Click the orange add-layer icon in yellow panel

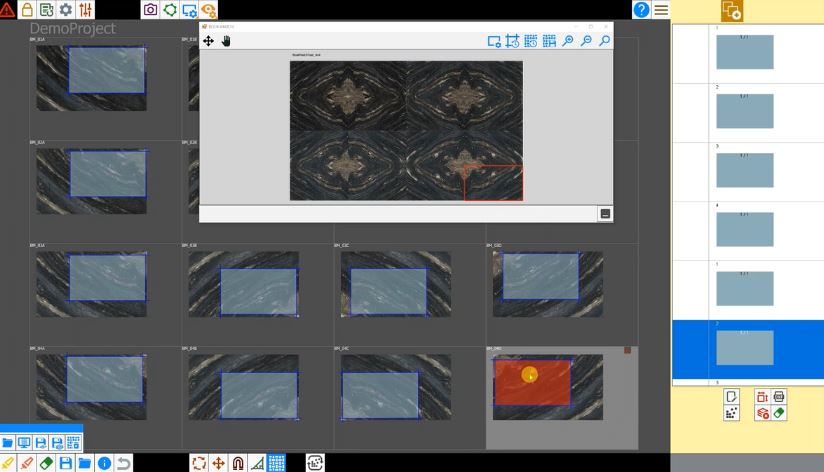732,11
